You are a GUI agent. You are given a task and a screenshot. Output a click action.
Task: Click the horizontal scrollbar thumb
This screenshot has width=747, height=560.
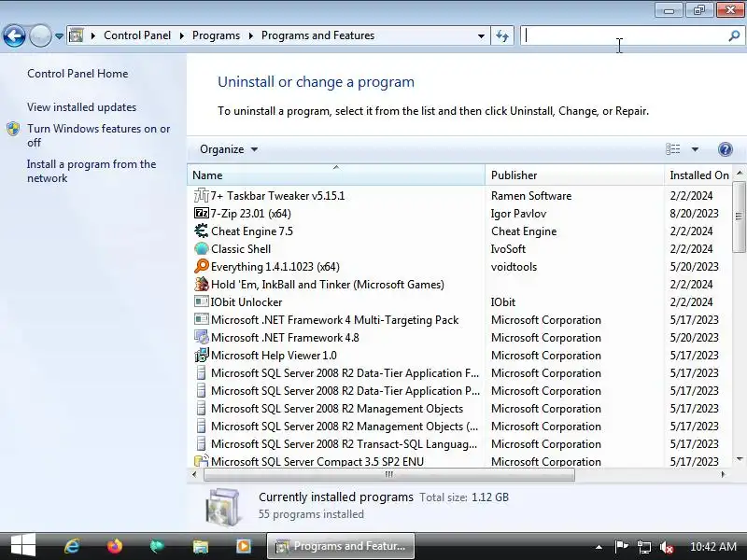(x=388, y=474)
